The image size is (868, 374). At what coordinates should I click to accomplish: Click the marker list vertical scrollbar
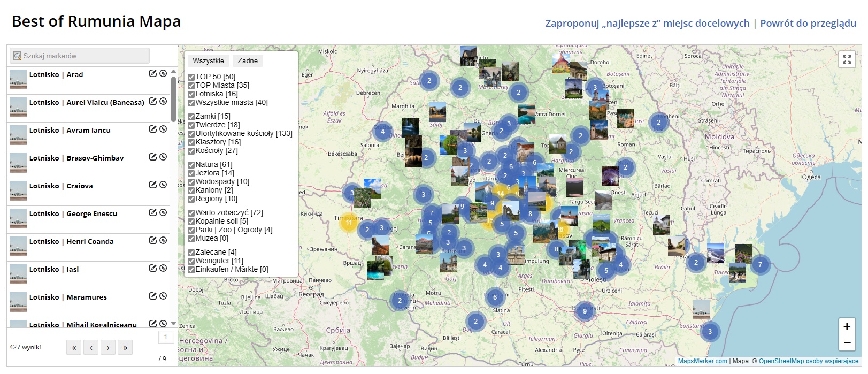pos(173,100)
